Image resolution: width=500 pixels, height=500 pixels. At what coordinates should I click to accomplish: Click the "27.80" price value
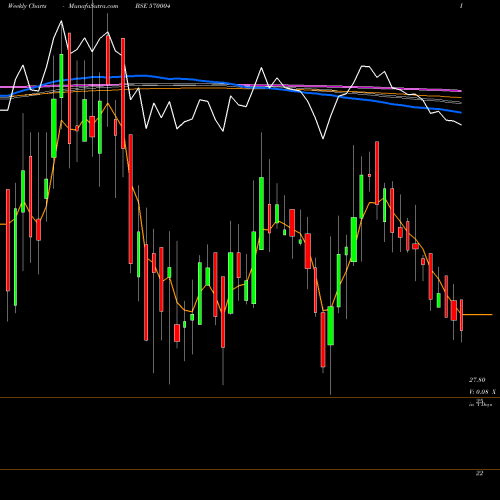477,380
